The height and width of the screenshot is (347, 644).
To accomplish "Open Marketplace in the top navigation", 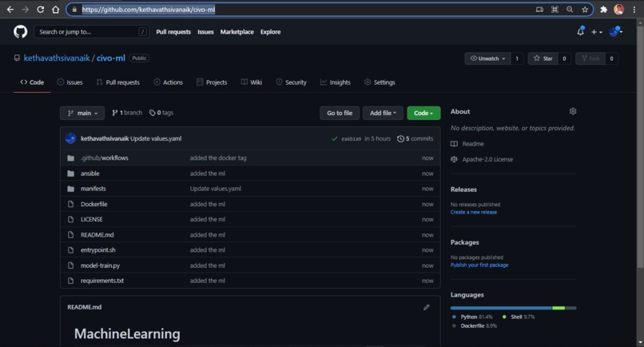I will pos(237,32).
